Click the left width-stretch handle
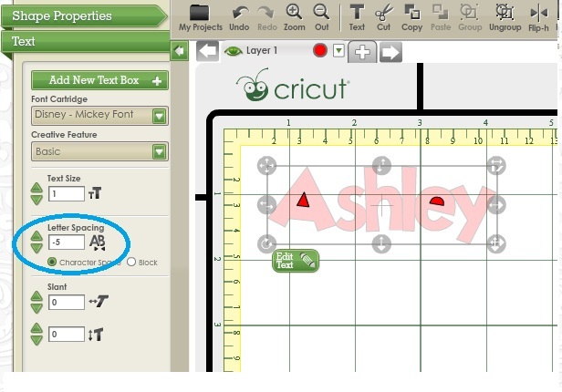The height and width of the screenshot is (392, 562). pos(266,205)
